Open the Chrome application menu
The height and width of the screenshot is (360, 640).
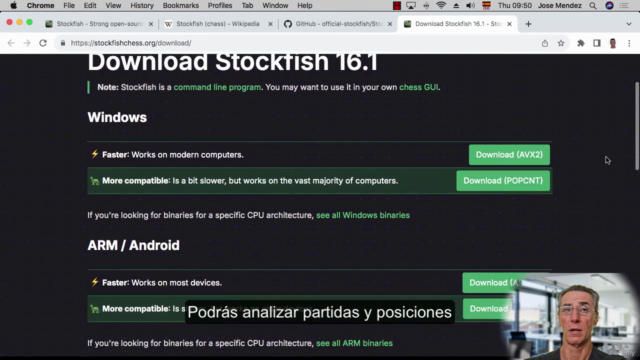click(x=40, y=6)
